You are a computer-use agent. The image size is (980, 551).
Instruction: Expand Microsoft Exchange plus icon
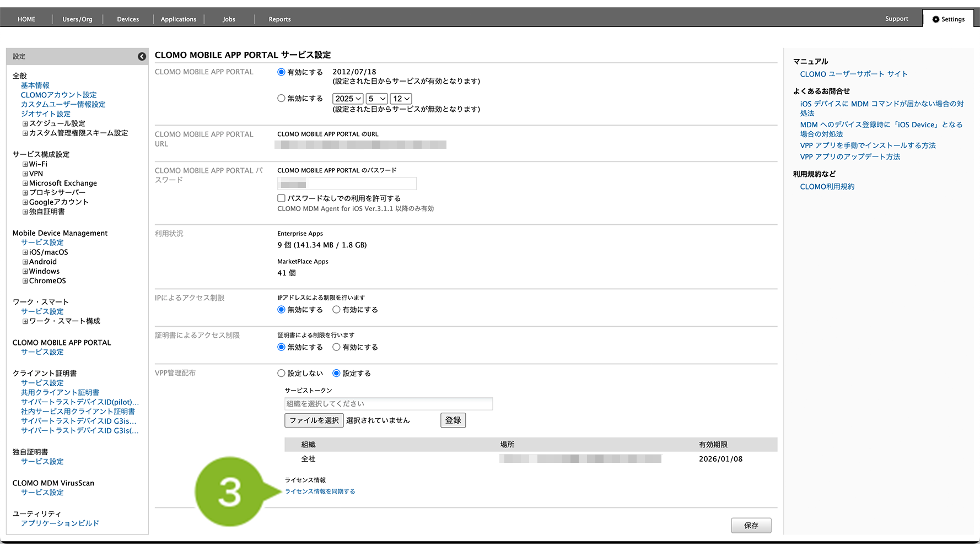click(25, 183)
